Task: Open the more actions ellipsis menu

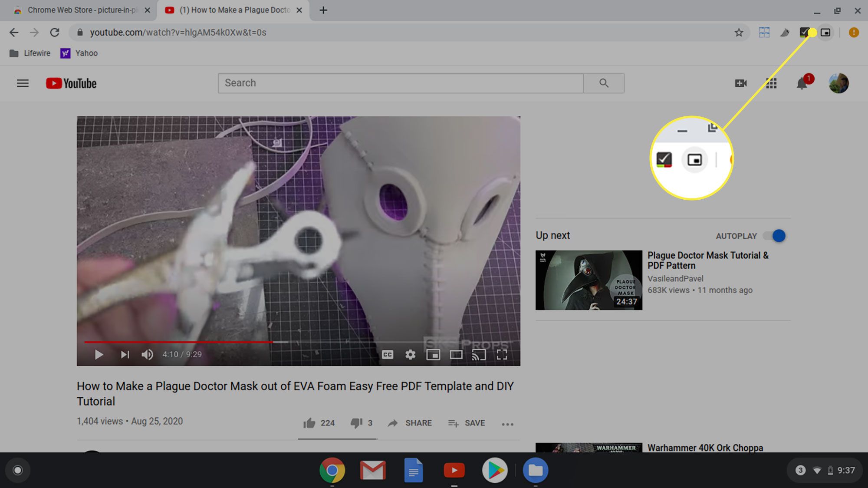Action: 507,424
